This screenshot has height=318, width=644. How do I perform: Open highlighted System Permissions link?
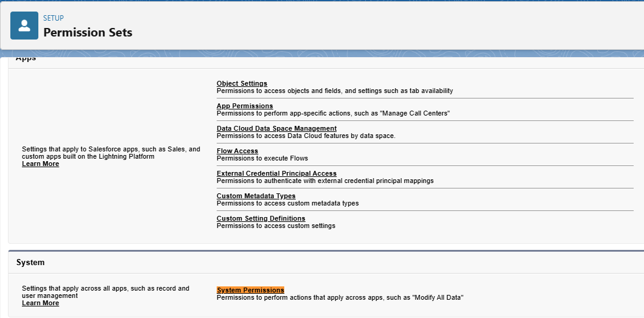point(251,290)
